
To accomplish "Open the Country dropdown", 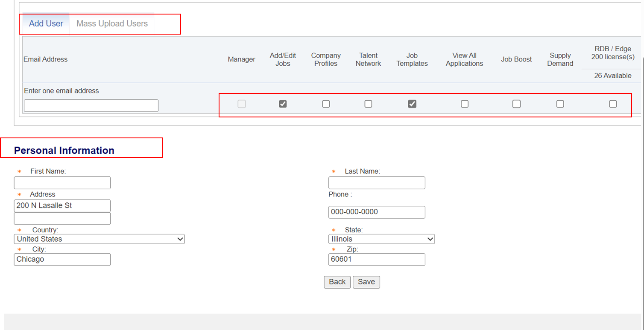I will pos(99,239).
